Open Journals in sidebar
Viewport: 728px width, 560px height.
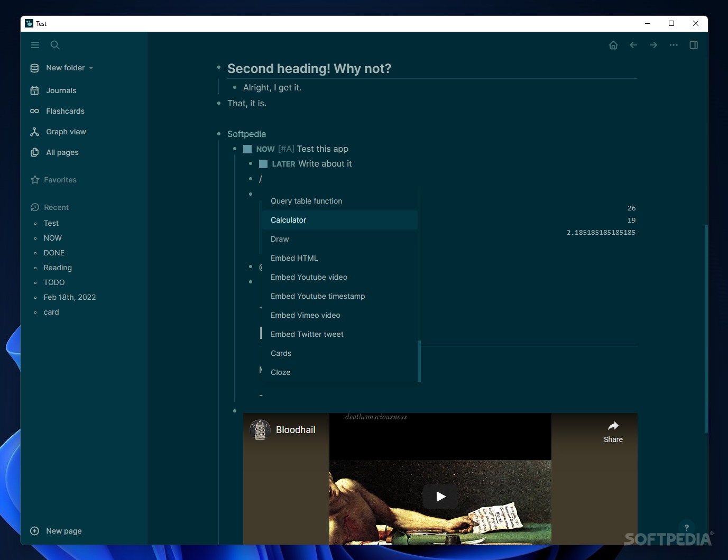click(61, 90)
